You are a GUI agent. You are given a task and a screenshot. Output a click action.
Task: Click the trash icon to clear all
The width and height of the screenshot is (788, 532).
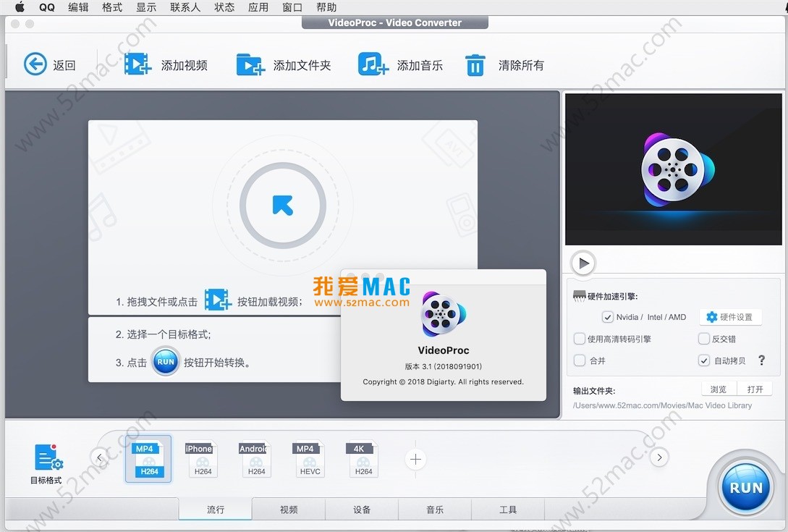[x=475, y=65]
